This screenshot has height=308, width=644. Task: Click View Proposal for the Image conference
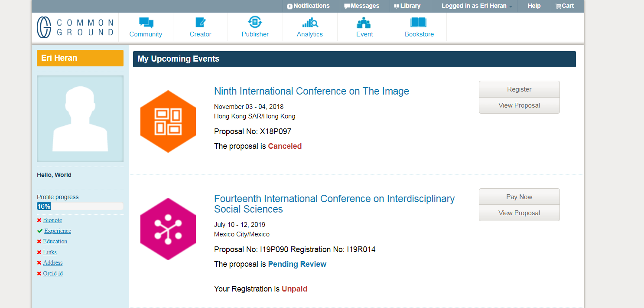point(519,105)
